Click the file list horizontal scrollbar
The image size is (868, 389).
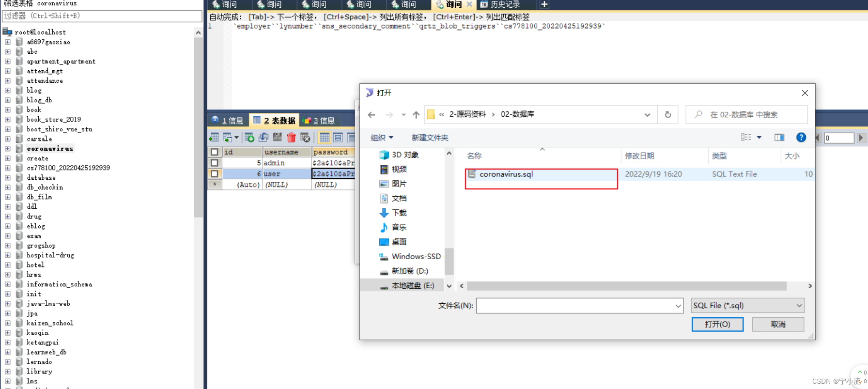click(x=627, y=286)
